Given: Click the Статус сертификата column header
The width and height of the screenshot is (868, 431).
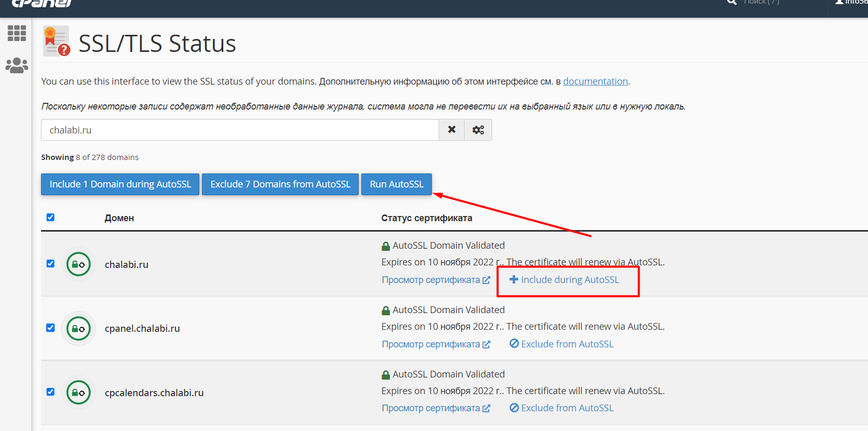Looking at the screenshot, I should click(427, 218).
